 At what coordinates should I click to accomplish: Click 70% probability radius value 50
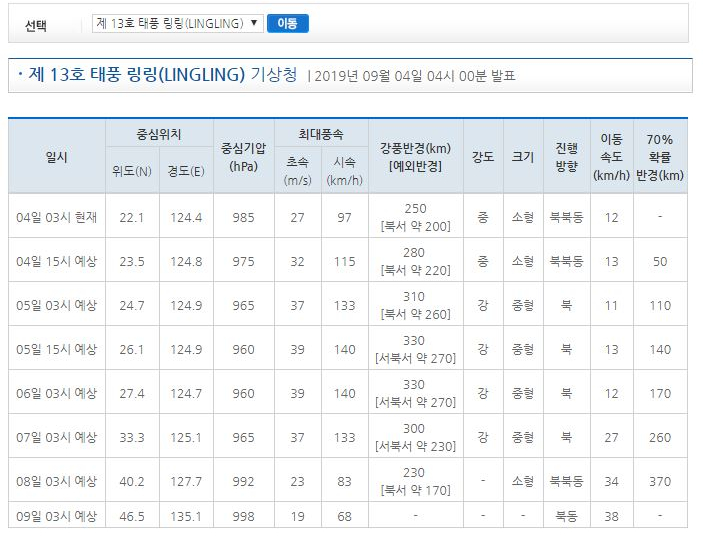[660, 262]
